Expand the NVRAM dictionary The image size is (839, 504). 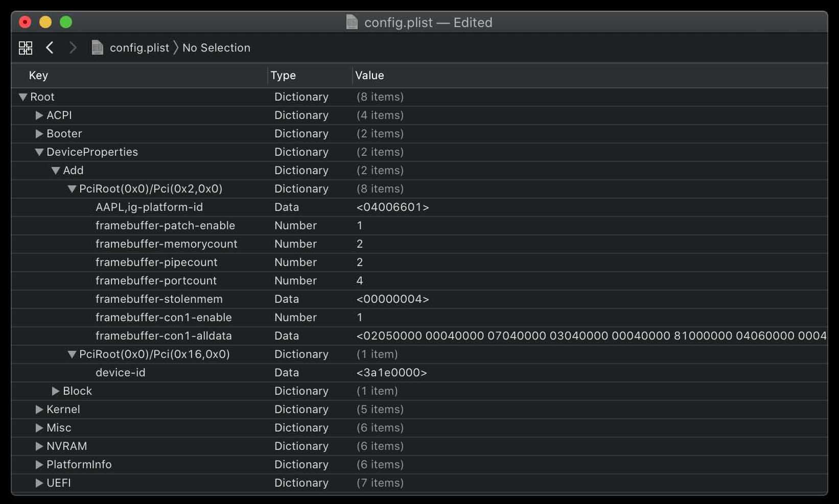pos(39,446)
